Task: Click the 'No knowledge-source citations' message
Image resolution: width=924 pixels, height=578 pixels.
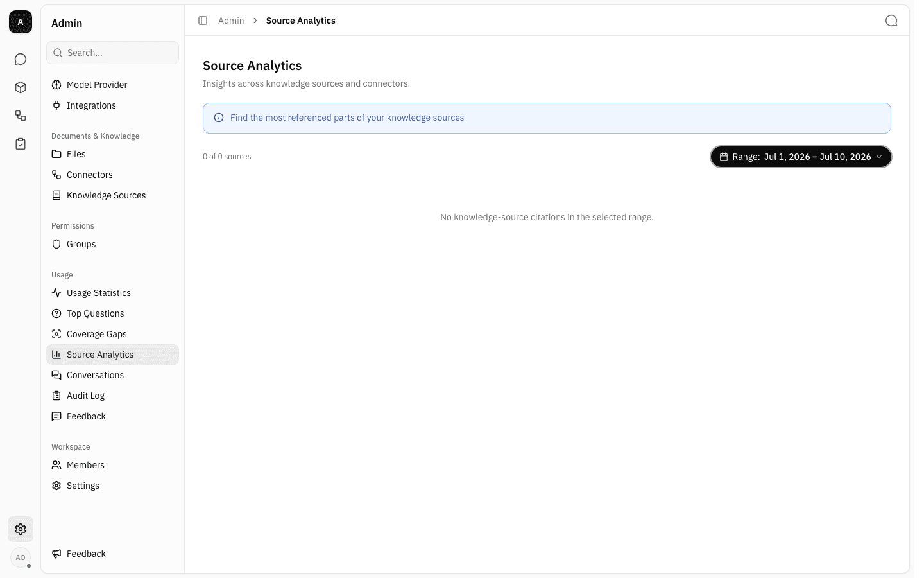Action: pyautogui.click(x=547, y=217)
